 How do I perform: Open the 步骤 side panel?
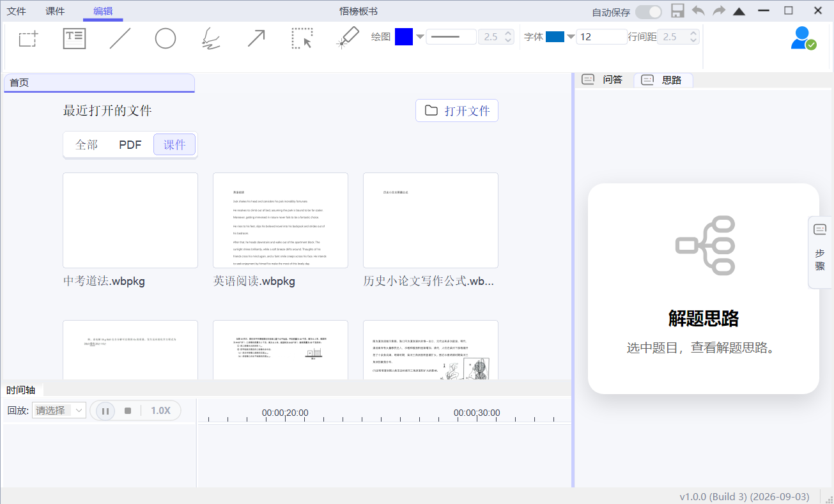pyautogui.click(x=821, y=252)
